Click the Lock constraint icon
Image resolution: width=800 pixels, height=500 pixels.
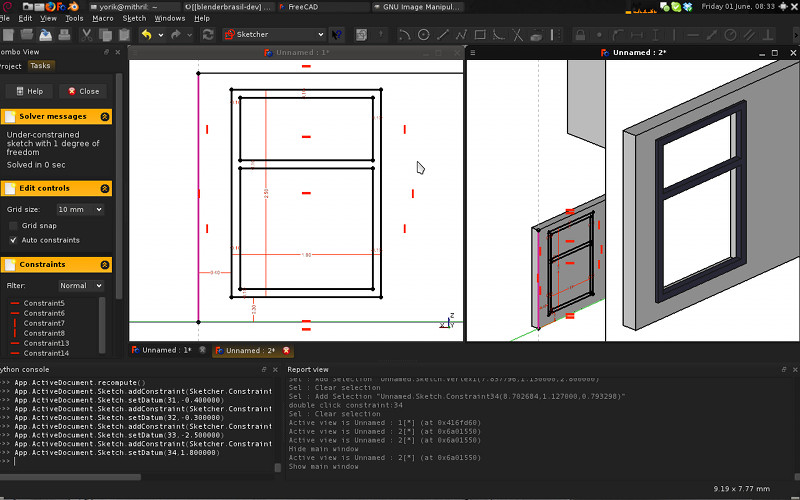click(x=580, y=34)
